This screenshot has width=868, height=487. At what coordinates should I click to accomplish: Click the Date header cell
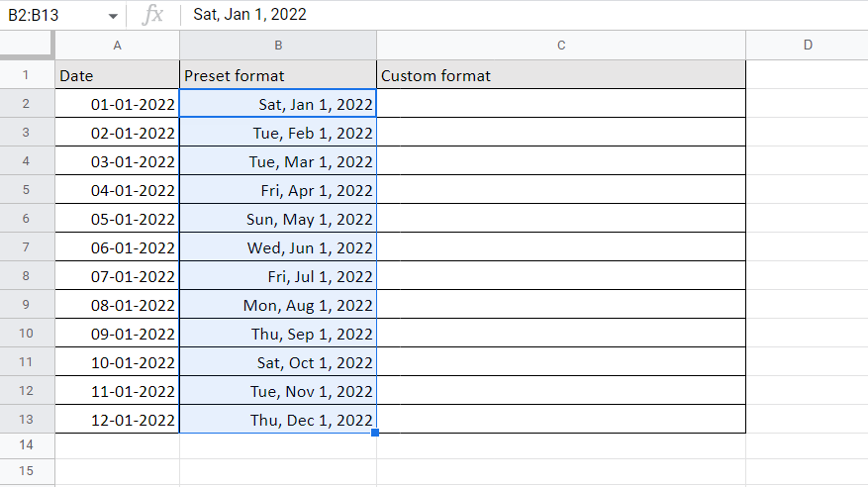pos(118,74)
